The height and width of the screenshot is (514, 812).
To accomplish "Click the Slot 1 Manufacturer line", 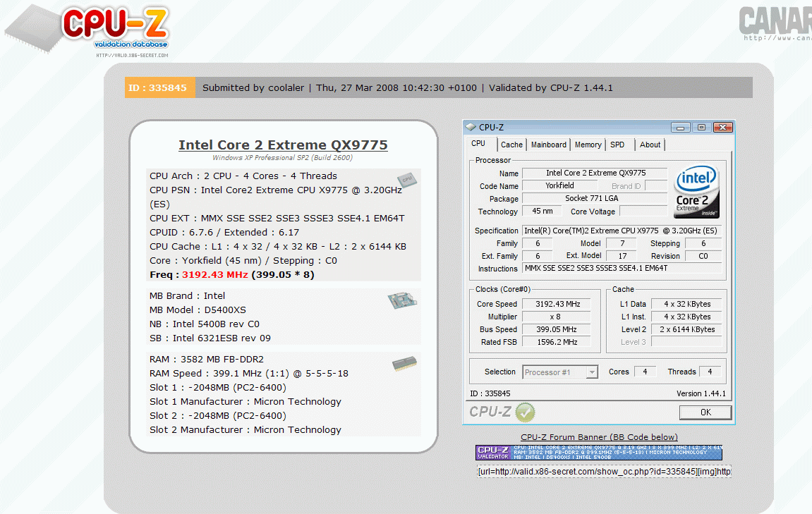I will [246, 402].
